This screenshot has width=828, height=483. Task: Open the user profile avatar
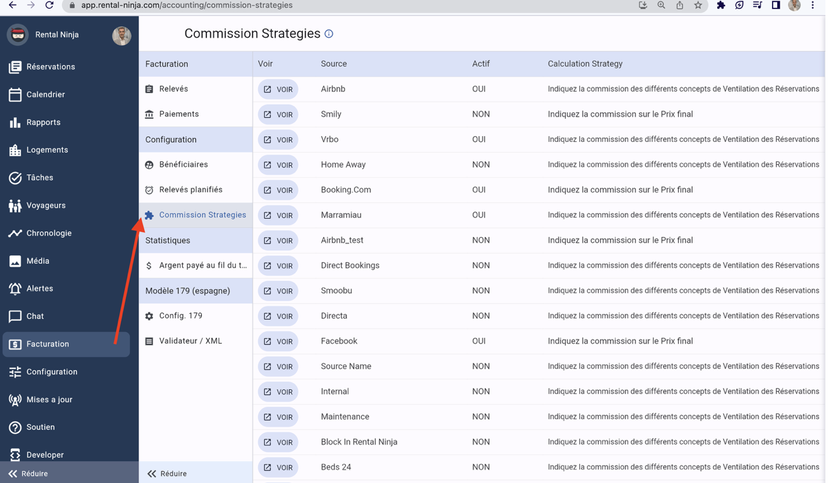click(x=121, y=35)
